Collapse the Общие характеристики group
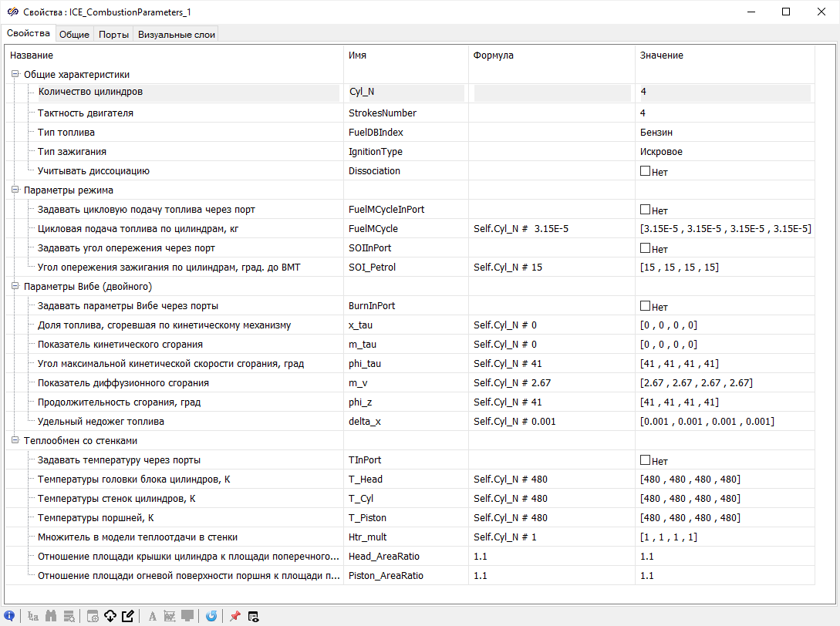The height and width of the screenshot is (626, 840). pyautogui.click(x=15, y=75)
